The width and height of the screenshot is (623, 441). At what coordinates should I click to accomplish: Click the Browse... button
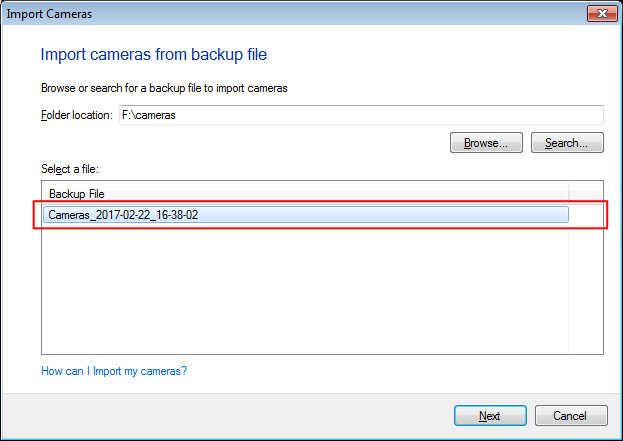point(486,143)
